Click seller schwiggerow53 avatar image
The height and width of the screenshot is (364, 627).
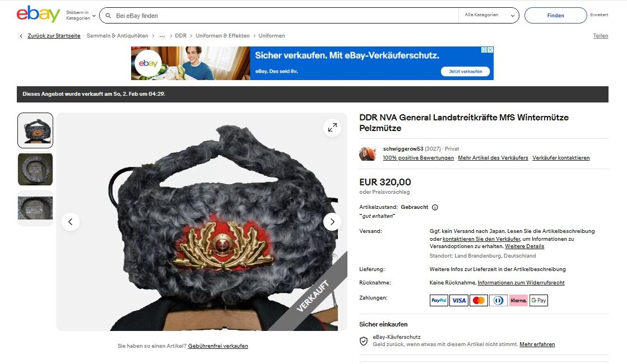click(368, 153)
